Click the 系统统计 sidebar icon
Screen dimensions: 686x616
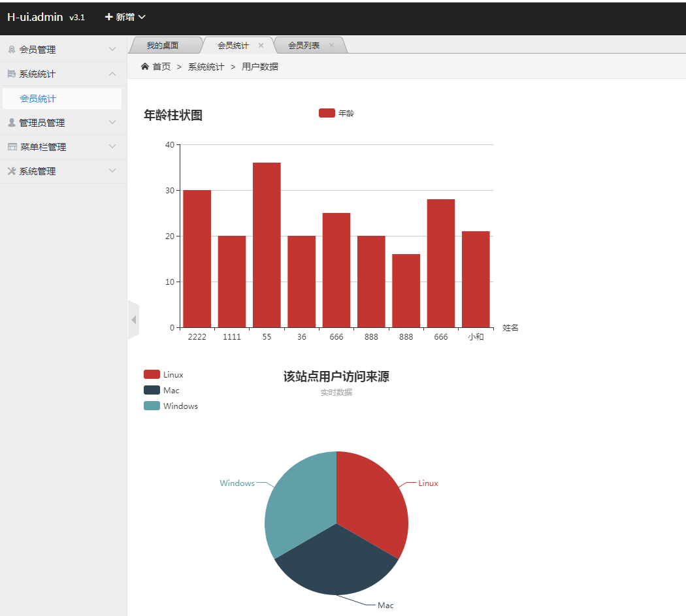[12, 74]
